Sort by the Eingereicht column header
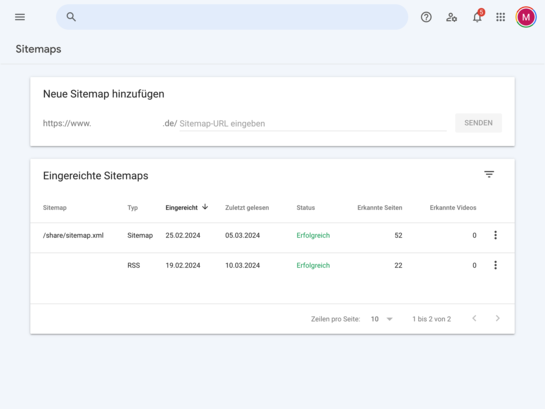This screenshot has height=409, width=545. (181, 207)
